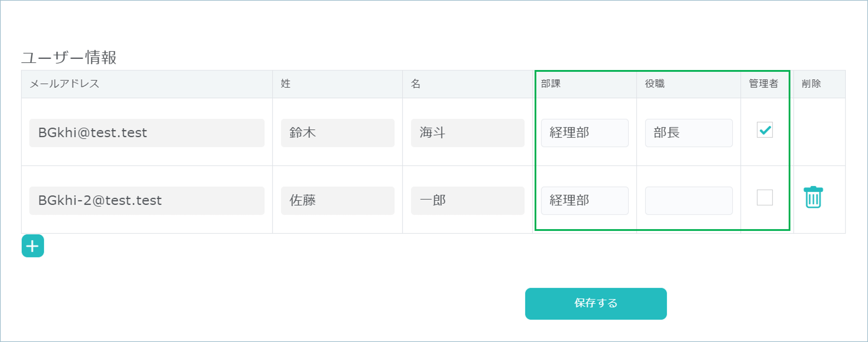
Task: Click the BGkhi@test.test email field
Action: click(x=147, y=133)
